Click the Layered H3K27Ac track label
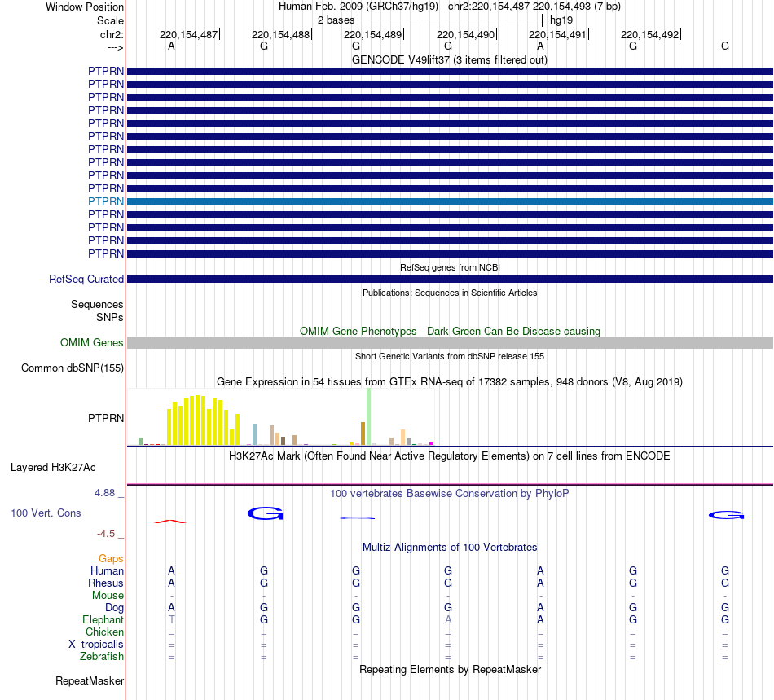This screenshot has width=774, height=700. pyautogui.click(x=53, y=468)
